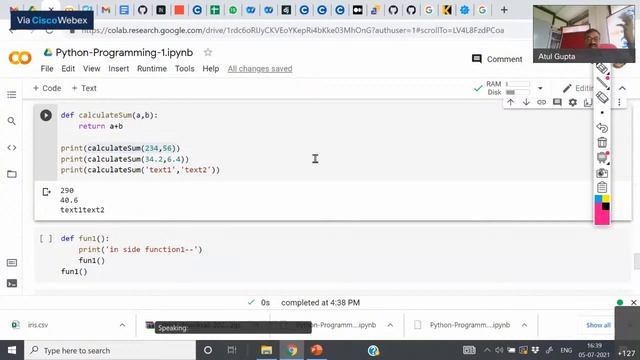Open the Runtime menu
The height and width of the screenshot is (360, 640).
[x=152, y=69]
